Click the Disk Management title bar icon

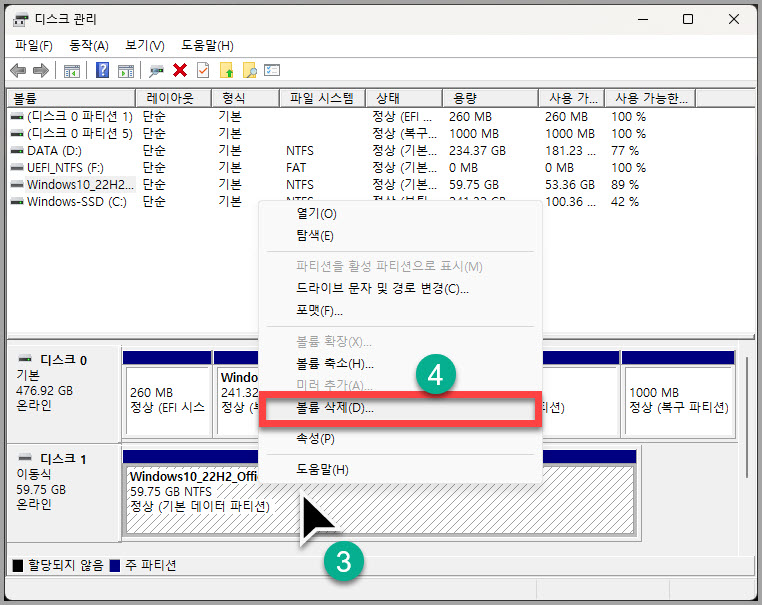[x=20, y=20]
